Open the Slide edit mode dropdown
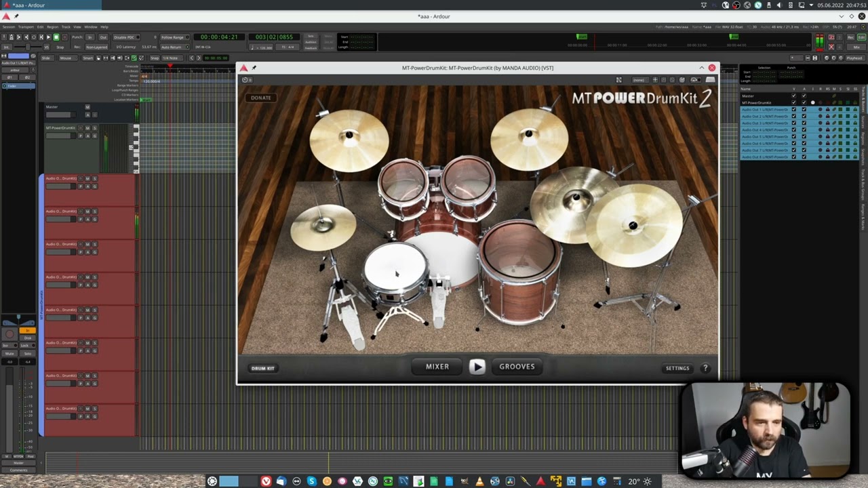Screen dimensions: 868x488 (x=47, y=58)
